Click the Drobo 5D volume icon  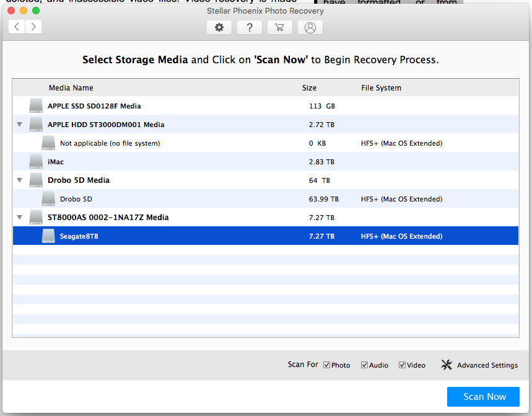click(48, 199)
